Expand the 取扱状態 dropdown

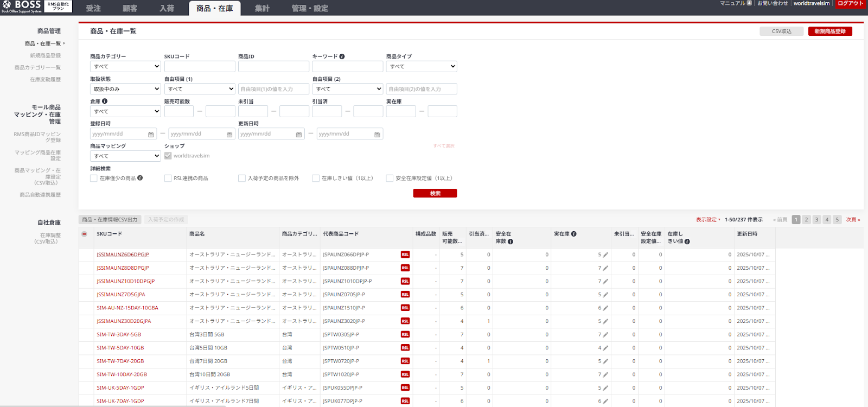point(125,89)
